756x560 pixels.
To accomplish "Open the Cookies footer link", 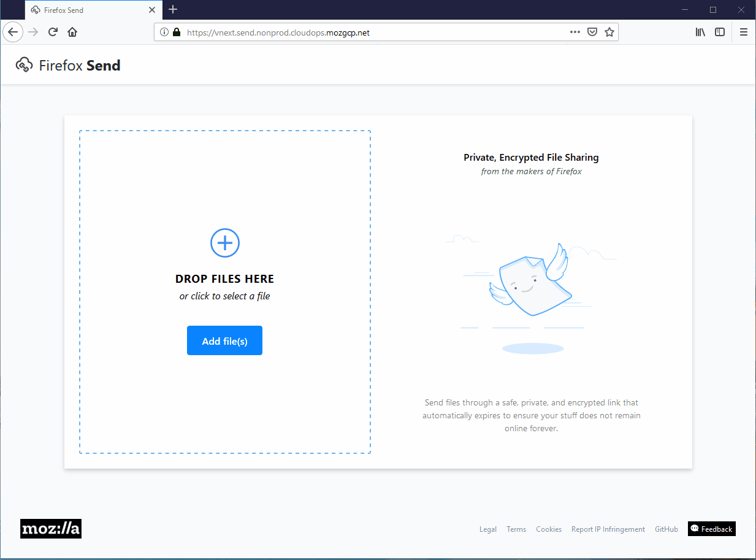I will click(x=549, y=529).
